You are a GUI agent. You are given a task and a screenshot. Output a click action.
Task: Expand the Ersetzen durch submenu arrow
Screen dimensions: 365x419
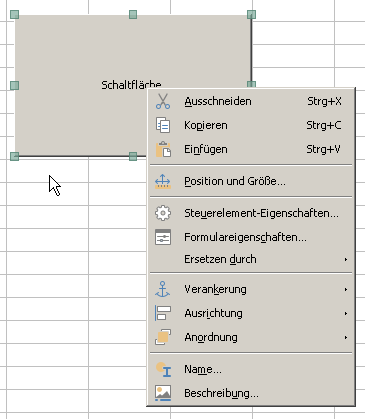tap(346, 259)
